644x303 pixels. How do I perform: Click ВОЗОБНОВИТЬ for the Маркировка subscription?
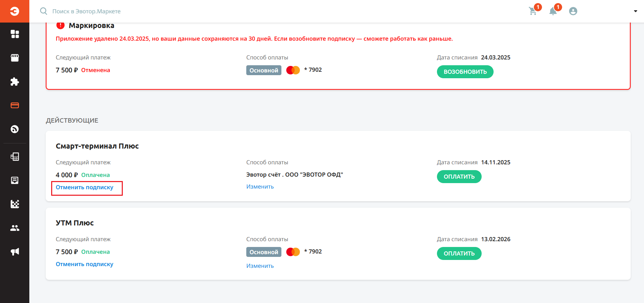pos(465,72)
